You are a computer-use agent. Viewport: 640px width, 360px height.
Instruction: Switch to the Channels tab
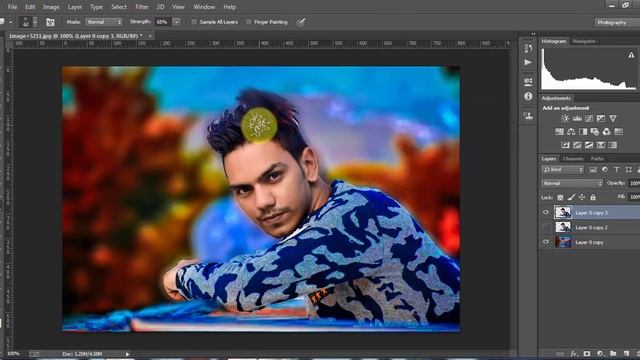pos(573,158)
